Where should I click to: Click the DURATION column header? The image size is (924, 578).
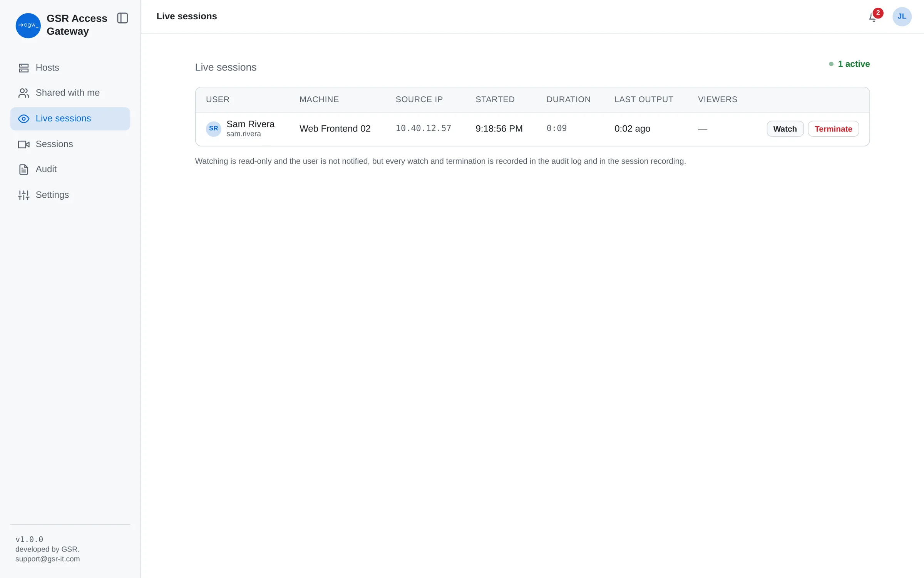[569, 99]
